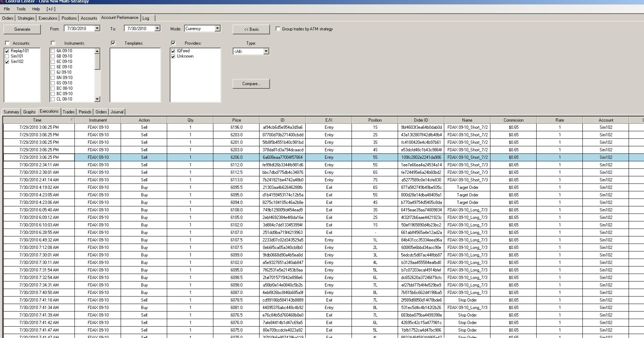Screen dimensions: 644x338
Task: Open the Graphs sub-tab
Action: (29, 112)
